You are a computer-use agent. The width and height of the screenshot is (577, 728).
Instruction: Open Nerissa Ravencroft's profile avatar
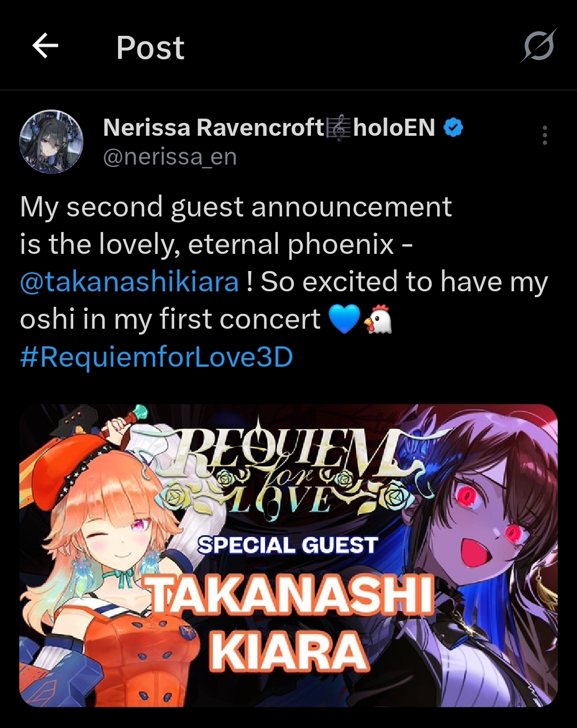coord(51,142)
